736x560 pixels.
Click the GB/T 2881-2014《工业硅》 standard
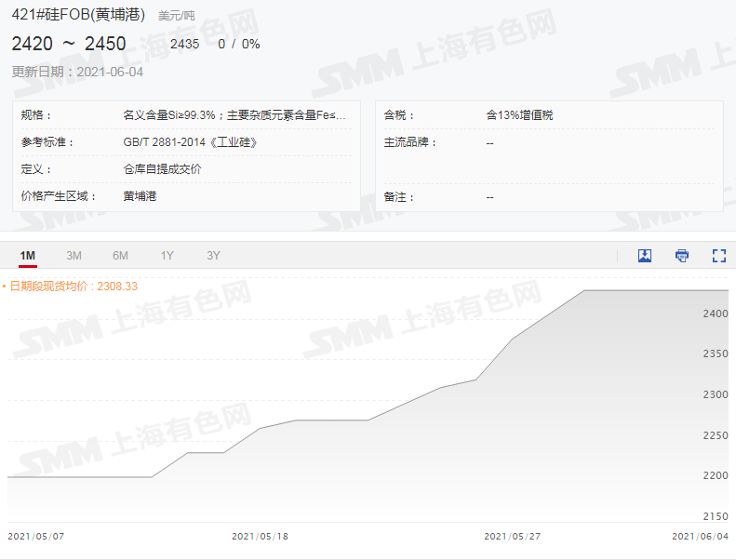pyautogui.click(x=189, y=142)
